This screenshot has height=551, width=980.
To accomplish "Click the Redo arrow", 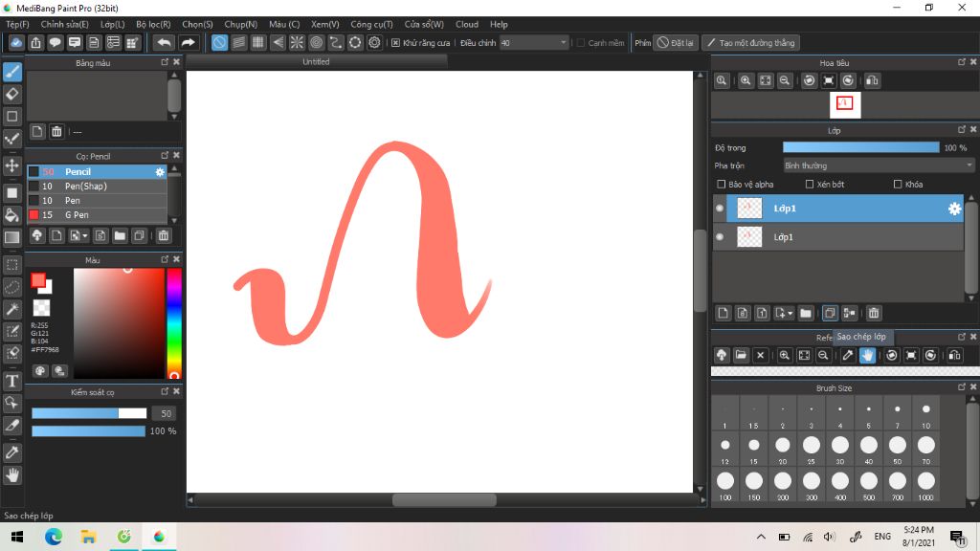I will click(188, 42).
